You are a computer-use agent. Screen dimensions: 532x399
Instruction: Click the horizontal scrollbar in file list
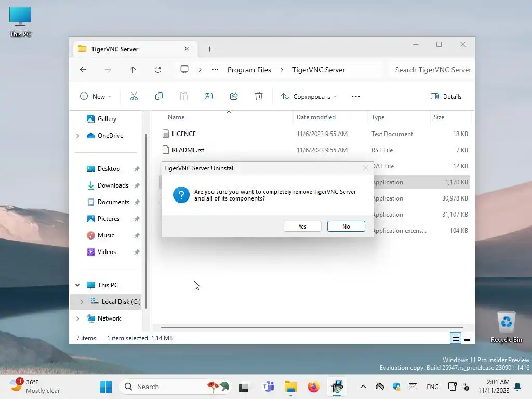[x=312, y=328]
